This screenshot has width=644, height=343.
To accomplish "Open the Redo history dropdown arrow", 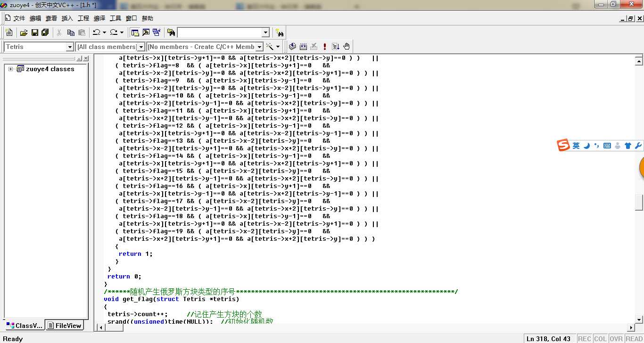I will (122, 33).
